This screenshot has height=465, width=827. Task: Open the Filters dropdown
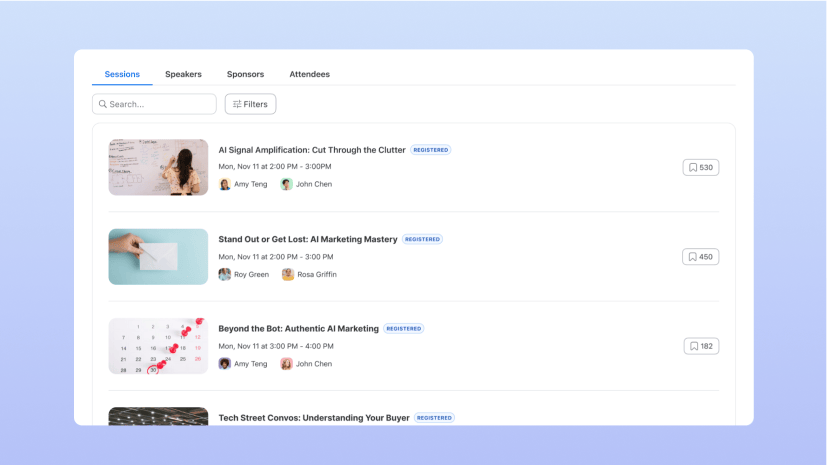pos(250,104)
